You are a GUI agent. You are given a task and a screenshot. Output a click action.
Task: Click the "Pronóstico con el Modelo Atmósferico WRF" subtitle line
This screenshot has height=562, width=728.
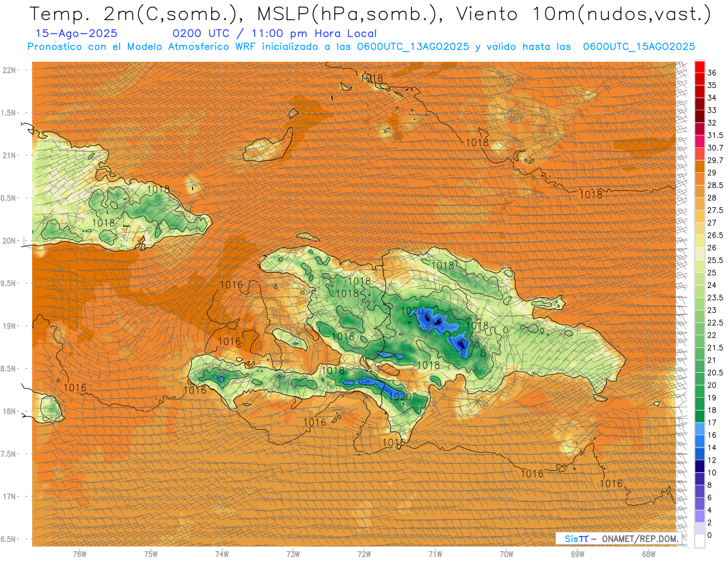tap(361, 47)
